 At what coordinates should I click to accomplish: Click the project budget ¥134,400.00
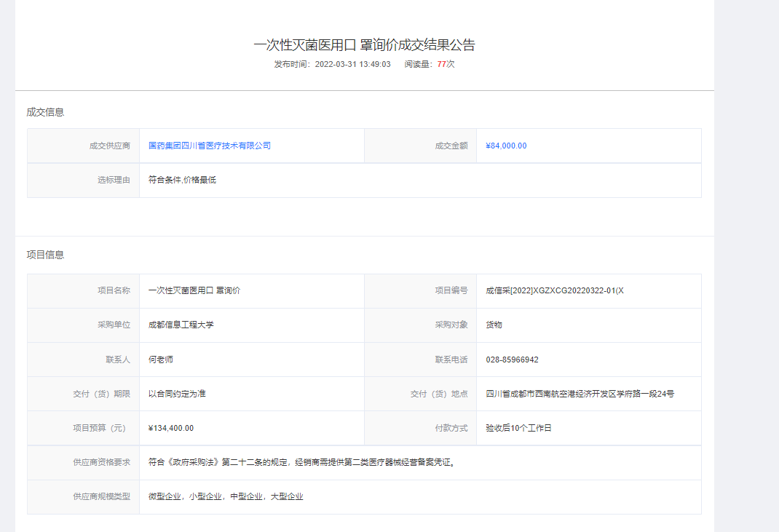click(x=170, y=428)
